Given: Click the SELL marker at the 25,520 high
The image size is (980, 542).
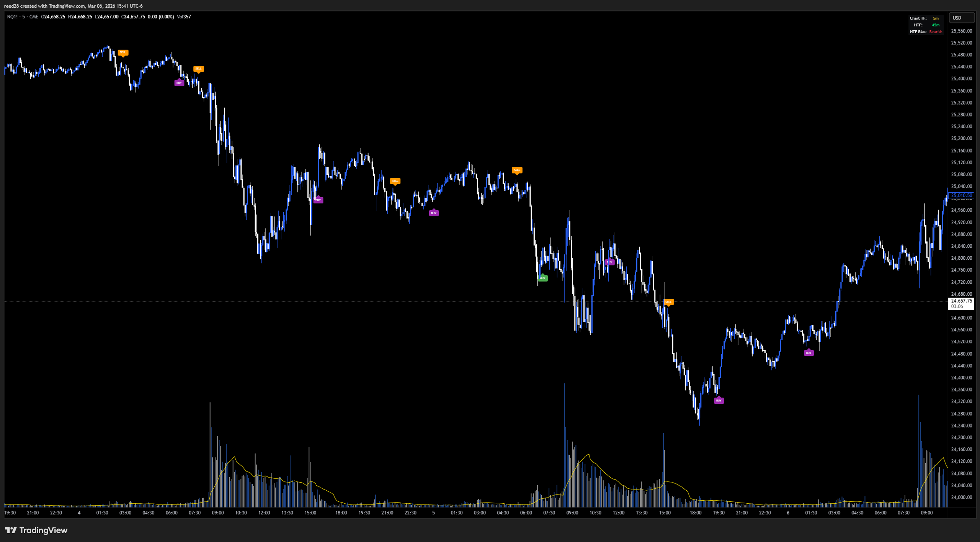Looking at the screenshot, I should 122,52.
